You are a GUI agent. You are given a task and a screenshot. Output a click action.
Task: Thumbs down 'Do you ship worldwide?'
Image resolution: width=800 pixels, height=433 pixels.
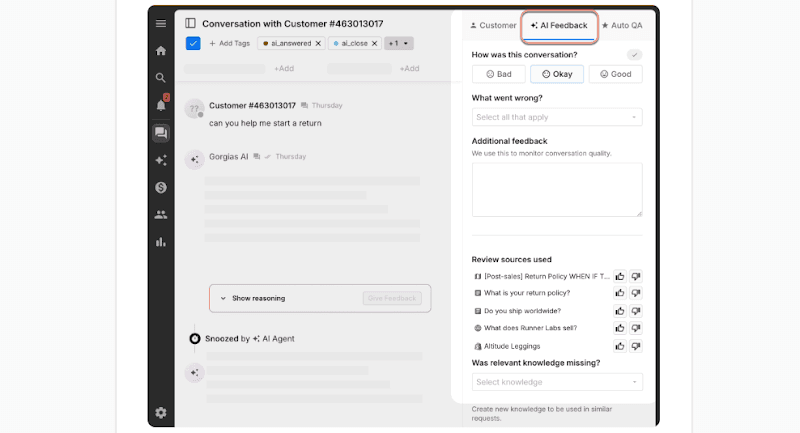tap(636, 311)
